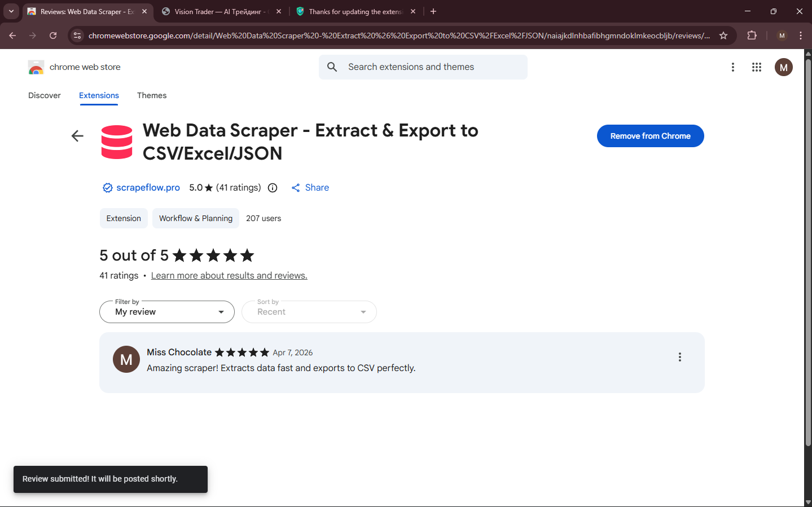Open the Chrome three-dot menu

[x=801, y=36]
